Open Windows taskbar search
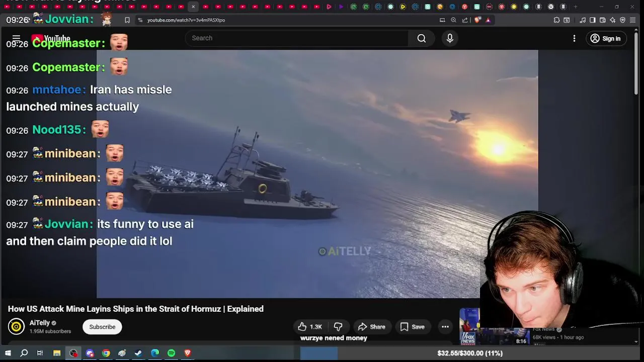Image resolution: width=644 pixels, height=362 pixels. pos(24,353)
